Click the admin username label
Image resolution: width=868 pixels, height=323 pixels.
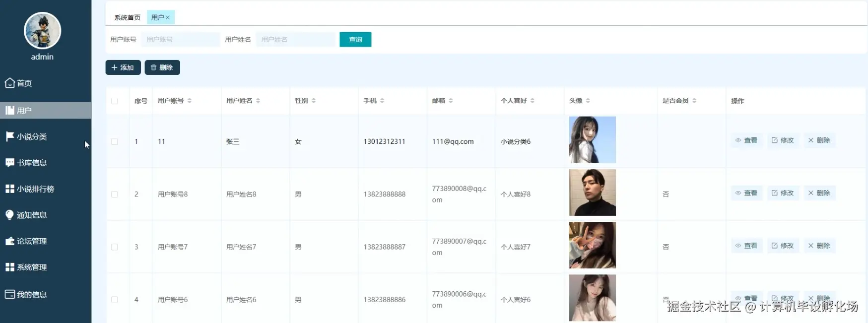tap(42, 57)
